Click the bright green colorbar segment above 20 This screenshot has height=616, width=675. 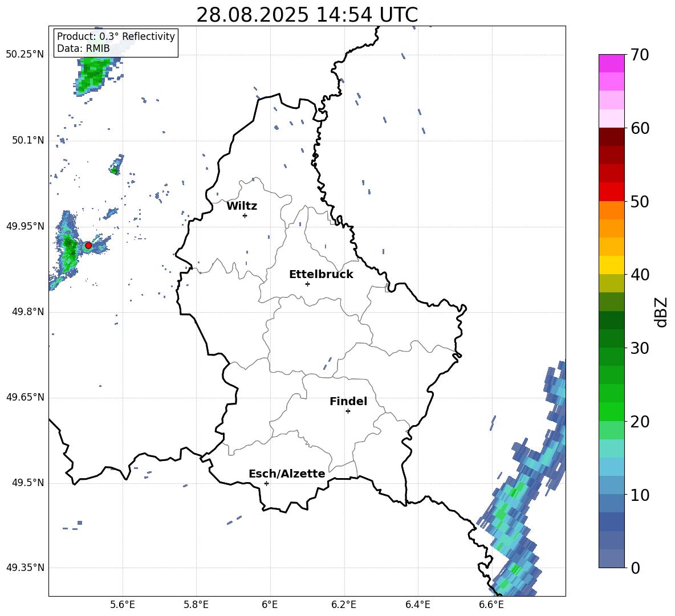(x=611, y=411)
